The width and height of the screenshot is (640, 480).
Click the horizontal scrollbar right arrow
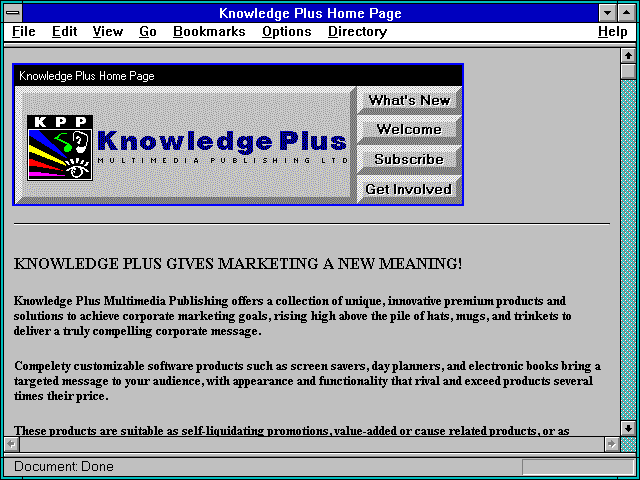pos(611,444)
